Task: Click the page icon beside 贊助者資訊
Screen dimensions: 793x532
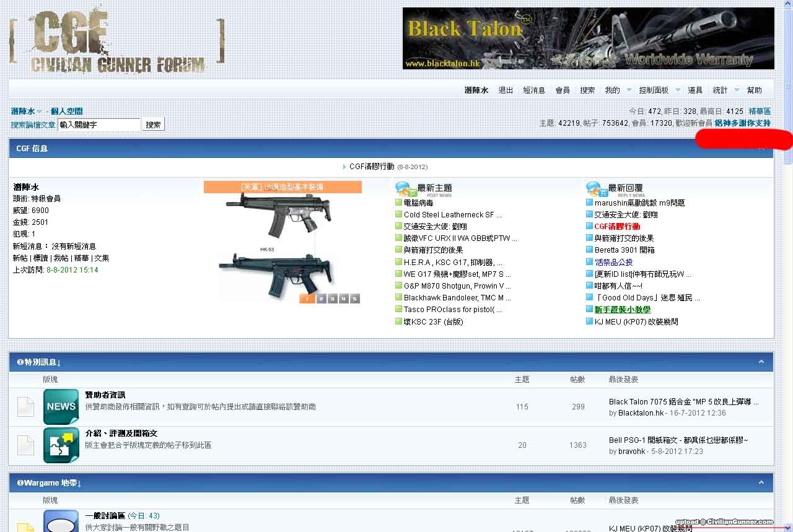Action: (25, 407)
